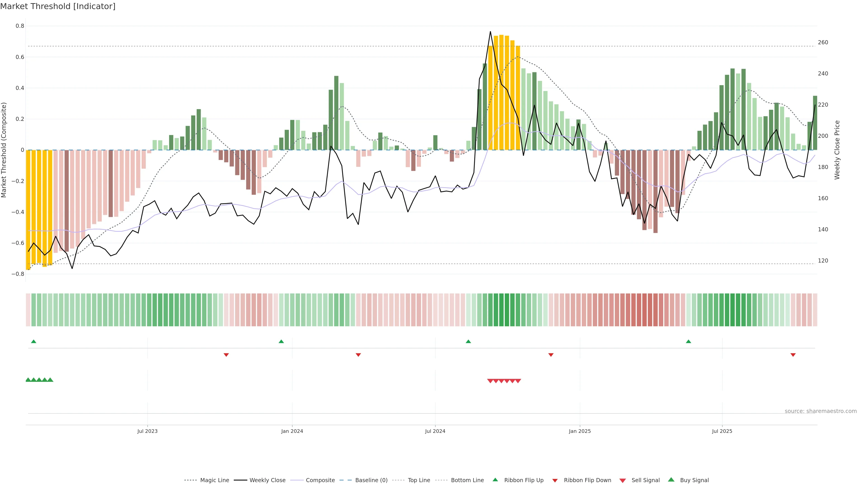Select the red flip-down triangle before Jan 2025

tap(551, 355)
